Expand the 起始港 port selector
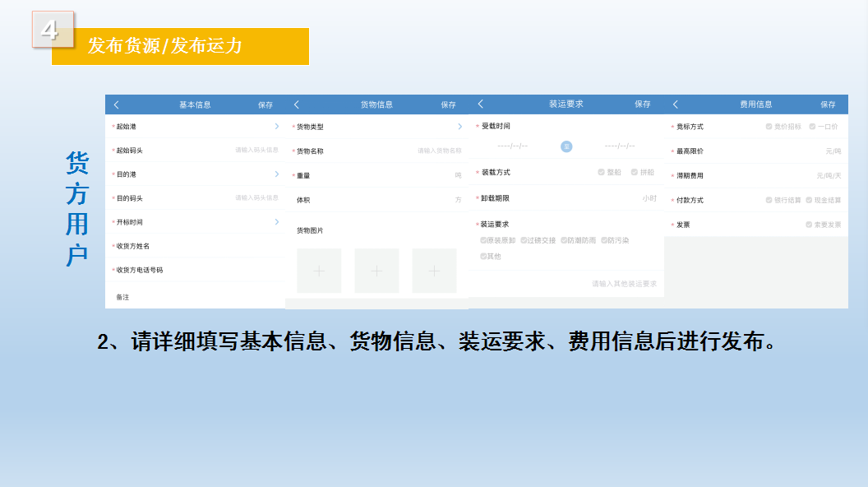868x487 pixels. pos(276,127)
